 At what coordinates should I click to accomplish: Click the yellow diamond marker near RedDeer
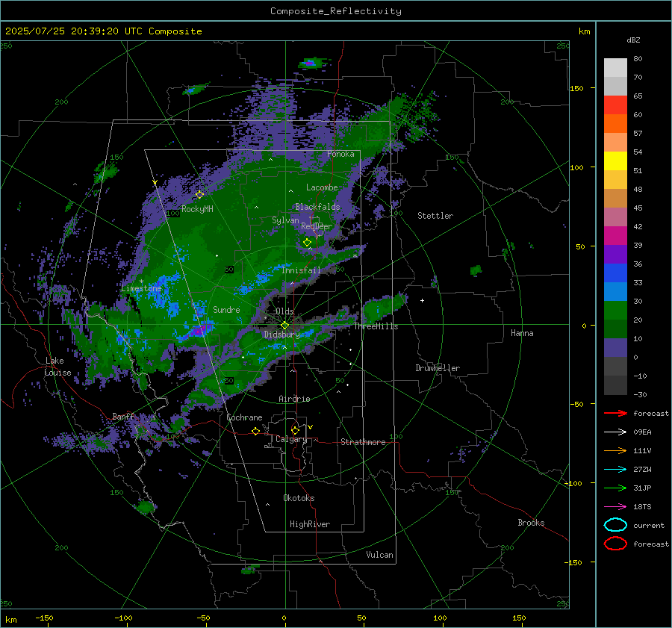pyautogui.click(x=307, y=243)
